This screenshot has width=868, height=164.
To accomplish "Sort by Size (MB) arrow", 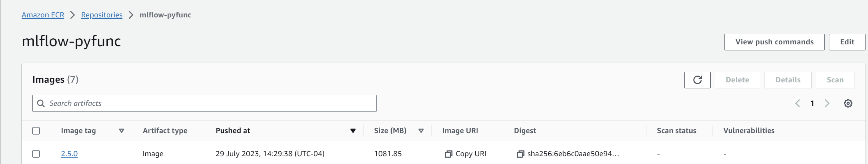I will pyautogui.click(x=421, y=131).
